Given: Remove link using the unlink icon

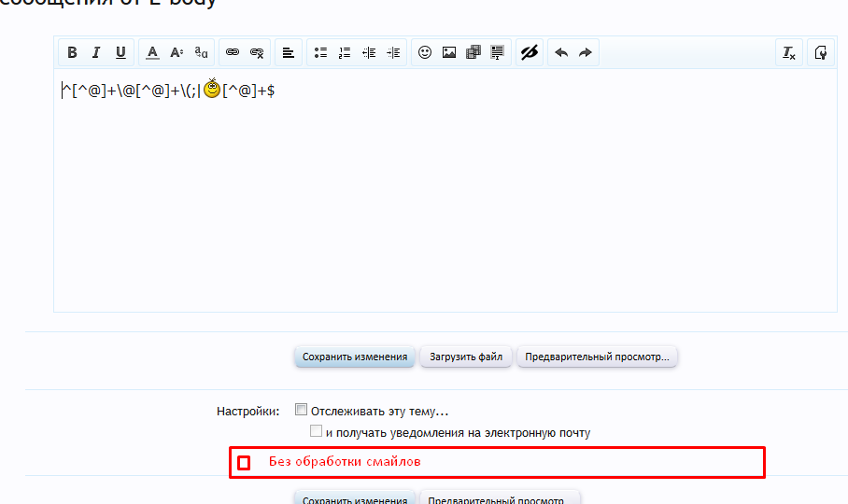Looking at the screenshot, I should pos(257,53).
